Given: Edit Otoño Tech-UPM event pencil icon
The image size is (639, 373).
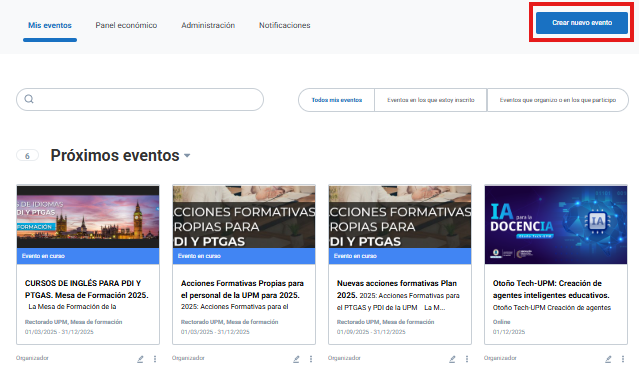Looking at the screenshot, I should point(608,359).
